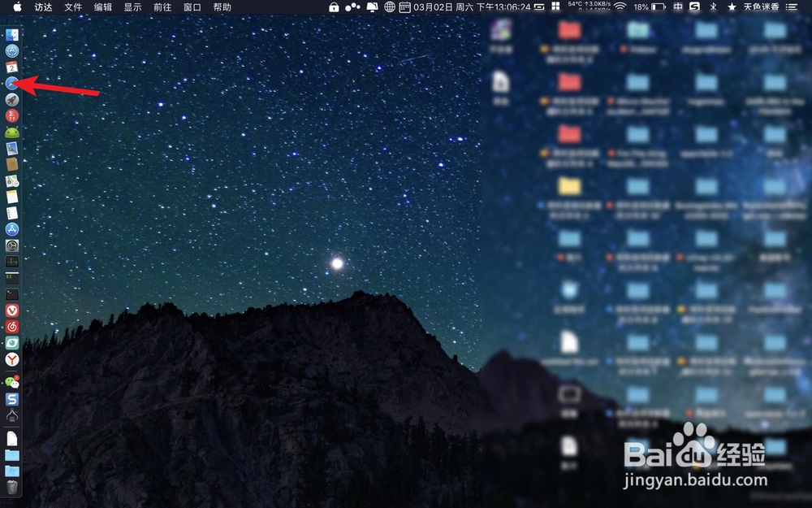
Task: Open the Notes app in the Dock
Action: point(11,197)
